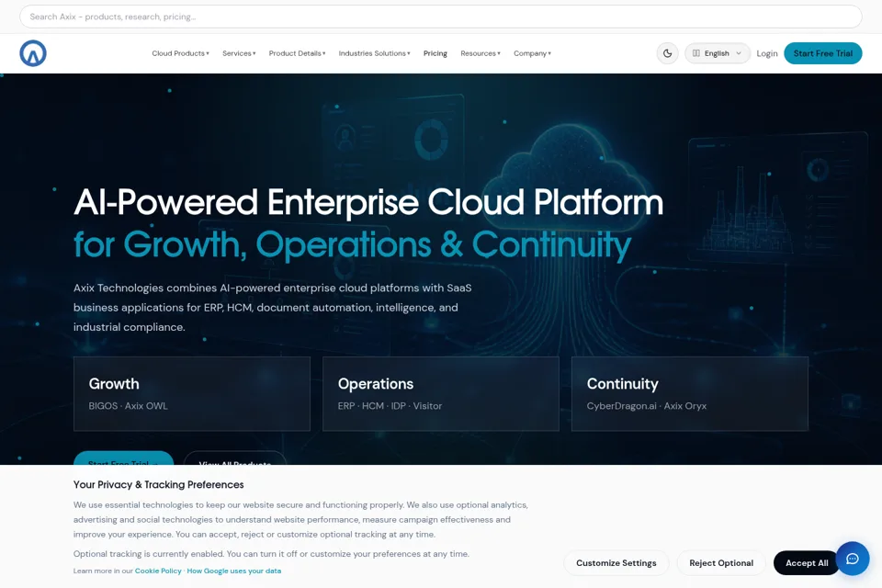Click the header Start Free Trial button
The width and height of the screenshot is (882, 588).
click(823, 53)
